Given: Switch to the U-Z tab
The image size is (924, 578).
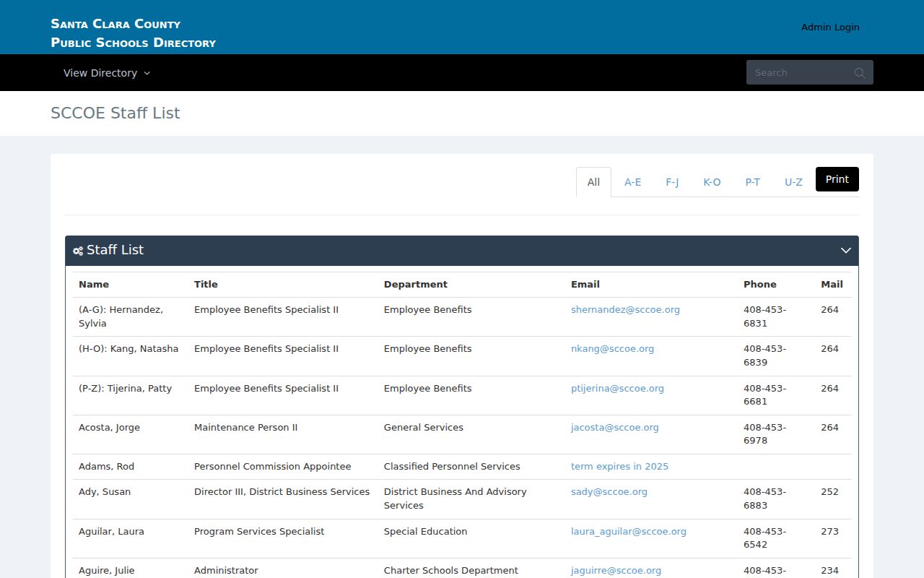Looking at the screenshot, I should (793, 182).
